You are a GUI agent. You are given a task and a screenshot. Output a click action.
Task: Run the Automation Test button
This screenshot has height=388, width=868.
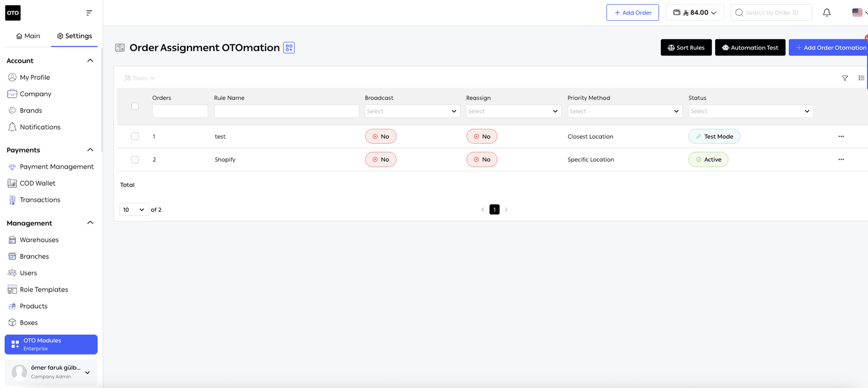(x=751, y=47)
